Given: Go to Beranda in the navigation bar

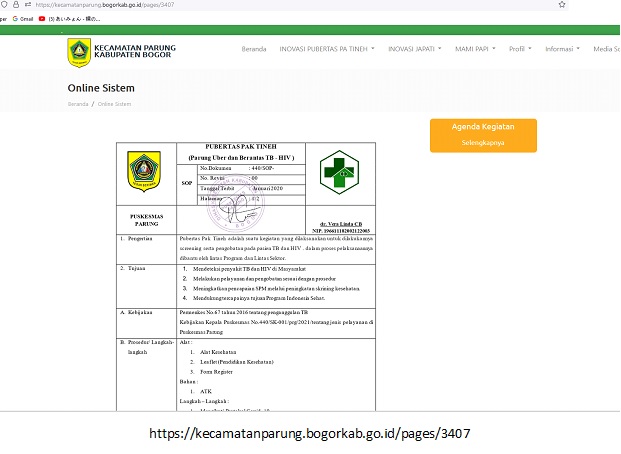Looking at the screenshot, I should point(254,49).
